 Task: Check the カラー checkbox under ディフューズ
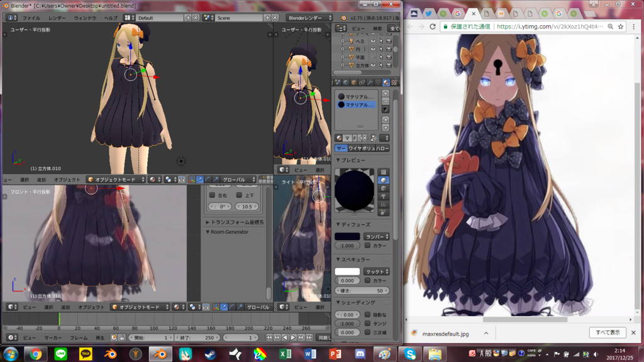click(368, 246)
